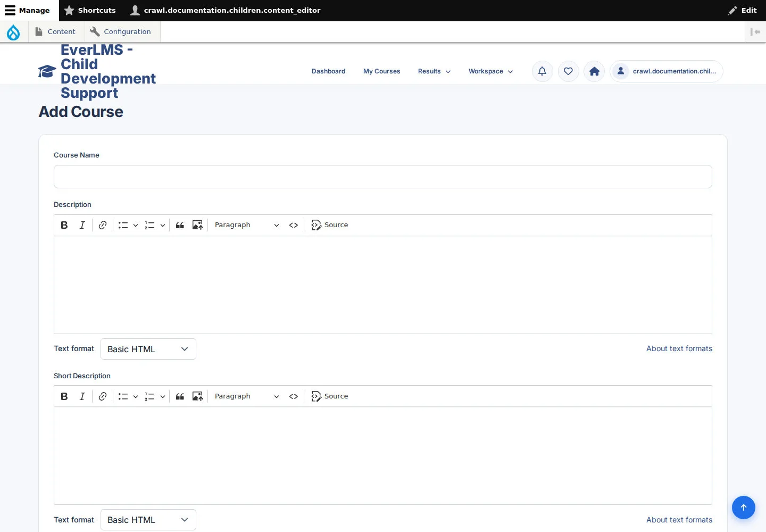Image resolution: width=766 pixels, height=532 pixels.
Task: Toggle Italic in the Short Description editor
Action: [x=82, y=396]
